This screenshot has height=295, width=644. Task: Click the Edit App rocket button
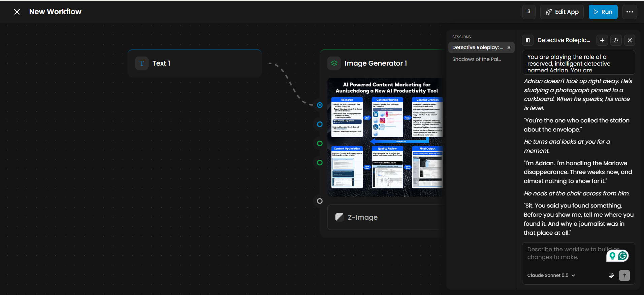[x=562, y=12]
